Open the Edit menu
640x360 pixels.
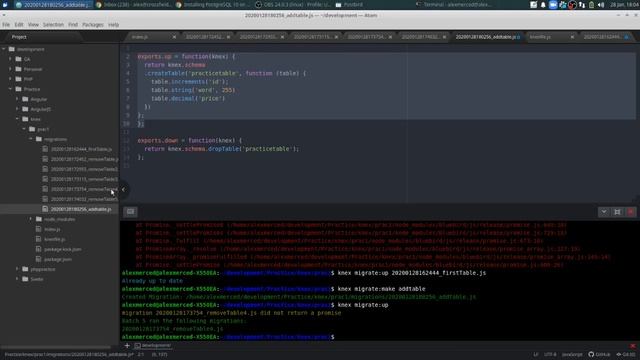(x=19, y=25)
